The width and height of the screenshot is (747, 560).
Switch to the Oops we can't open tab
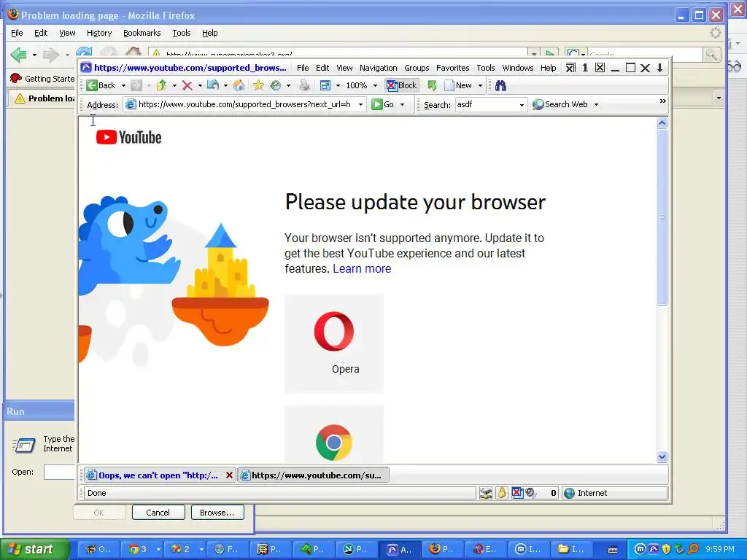point(158,475)
